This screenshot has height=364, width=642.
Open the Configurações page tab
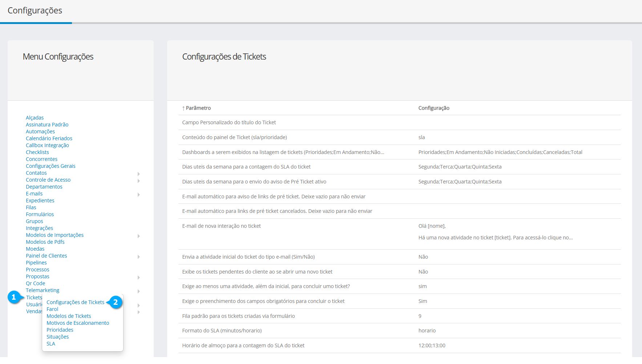point(35,11)
